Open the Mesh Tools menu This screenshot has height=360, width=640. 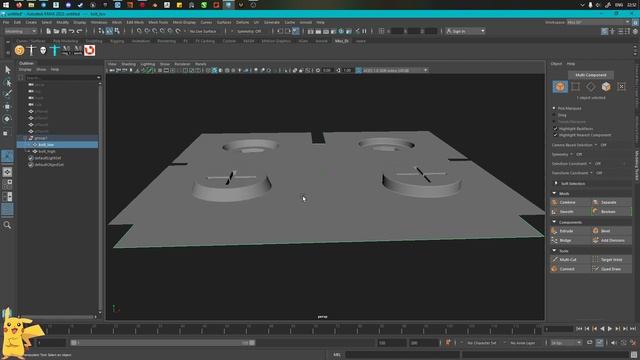(158, 22)
